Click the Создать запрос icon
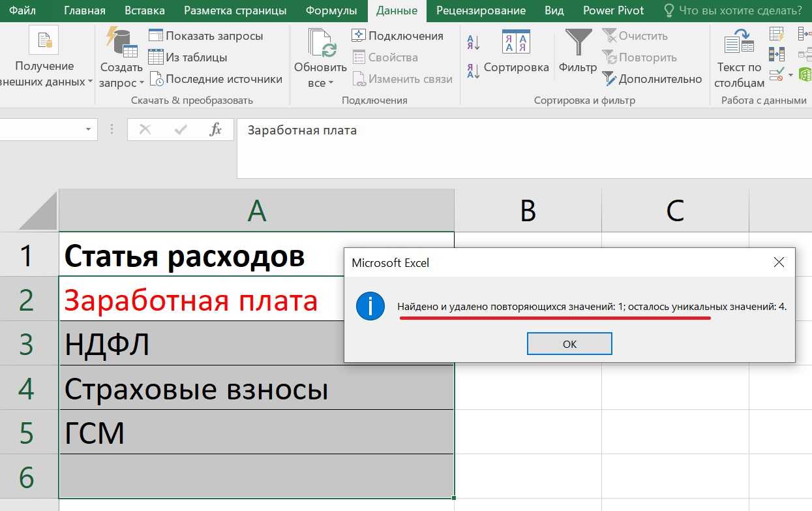The image size is (812, 511). (122, 42)
